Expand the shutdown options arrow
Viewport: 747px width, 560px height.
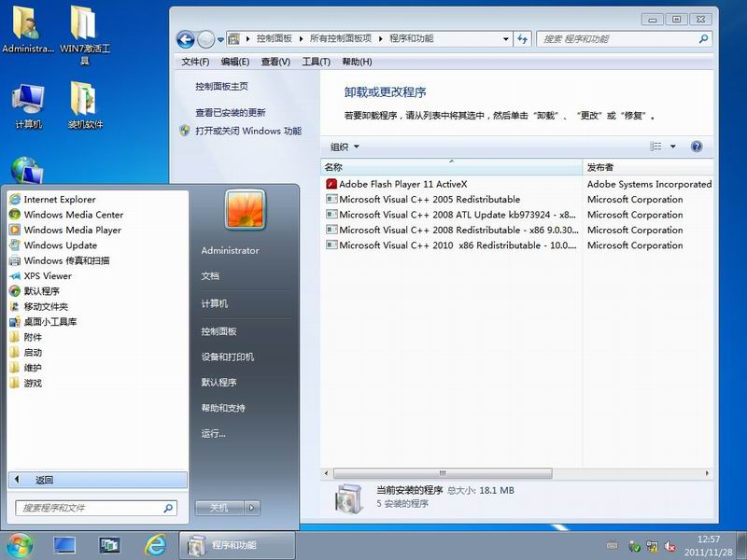click(x=252, y=508)
